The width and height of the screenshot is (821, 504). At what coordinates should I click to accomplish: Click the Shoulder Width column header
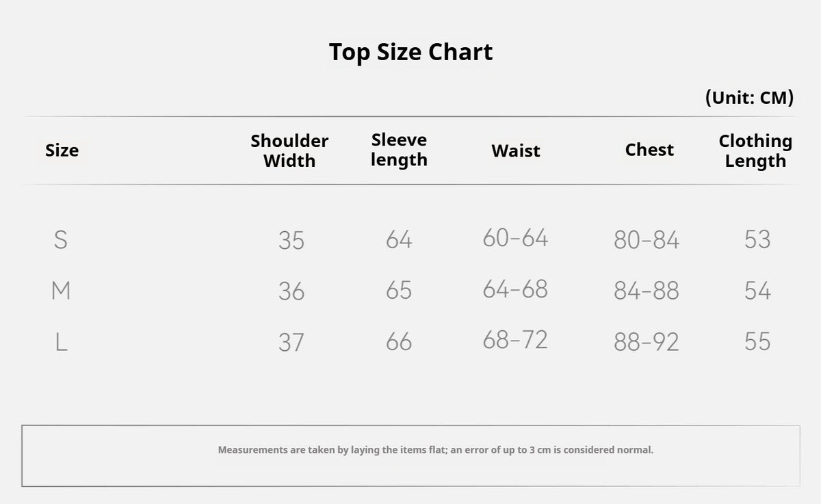tap(289, 150)
